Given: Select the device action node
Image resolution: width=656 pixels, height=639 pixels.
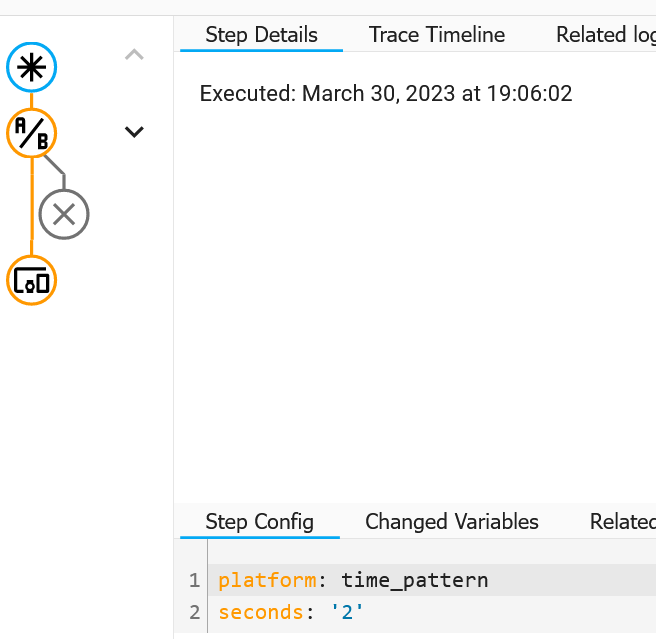Looking at the screenshot, I should click(32, 280).
